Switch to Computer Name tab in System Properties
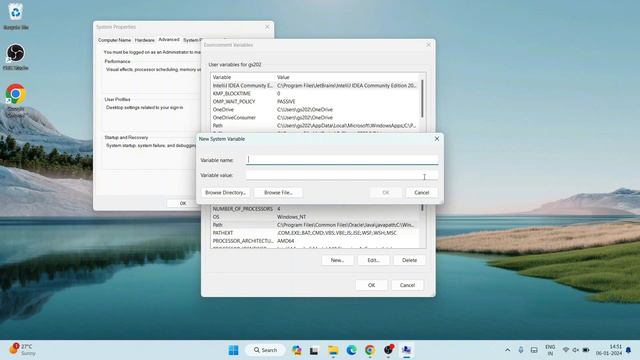640x360 pixels. click(x=114, y=40)
